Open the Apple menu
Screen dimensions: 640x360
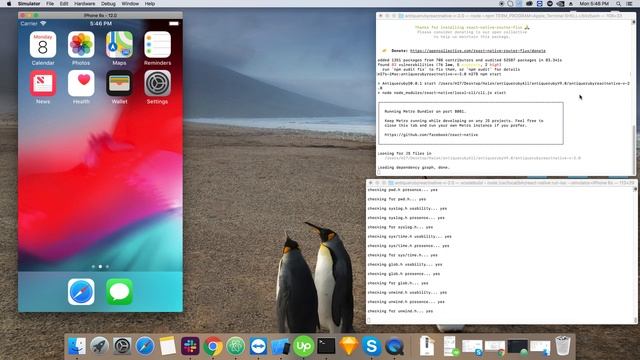click(x=9, y=4)
